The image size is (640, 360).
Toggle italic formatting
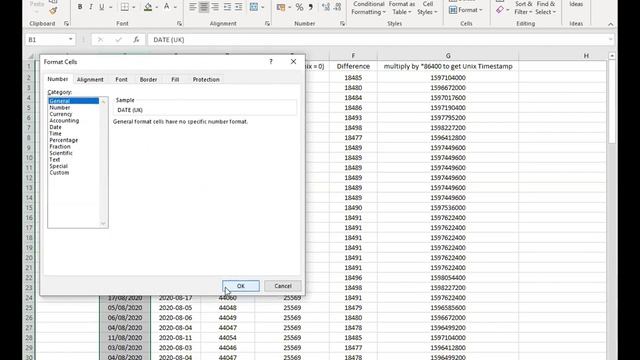[91, 7]
